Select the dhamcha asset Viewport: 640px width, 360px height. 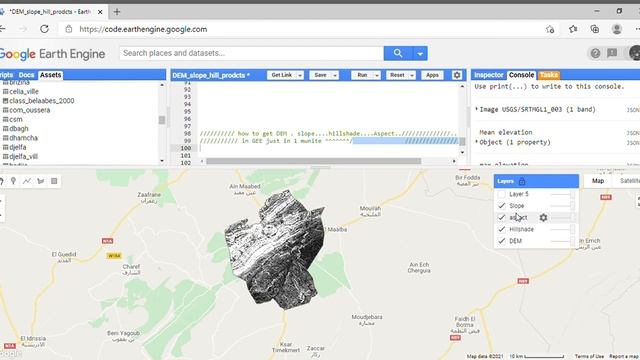coord(23,138)
